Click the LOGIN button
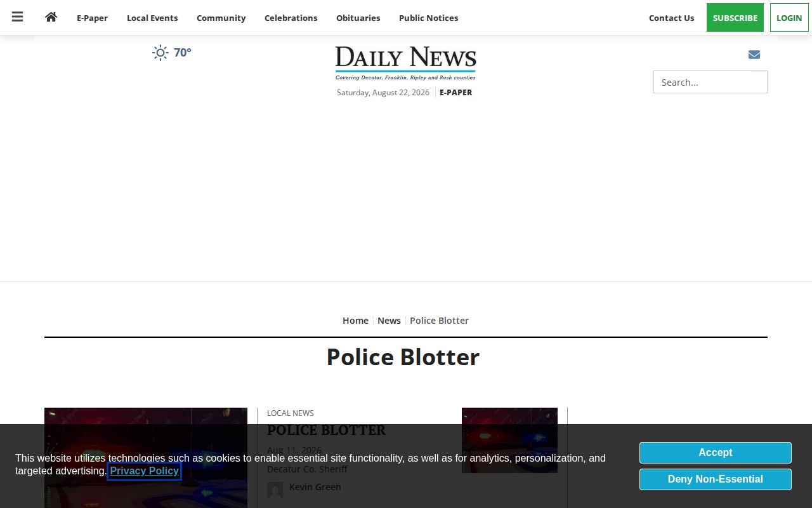The width and height of the screenshot is (812, 508). point(789,18)
